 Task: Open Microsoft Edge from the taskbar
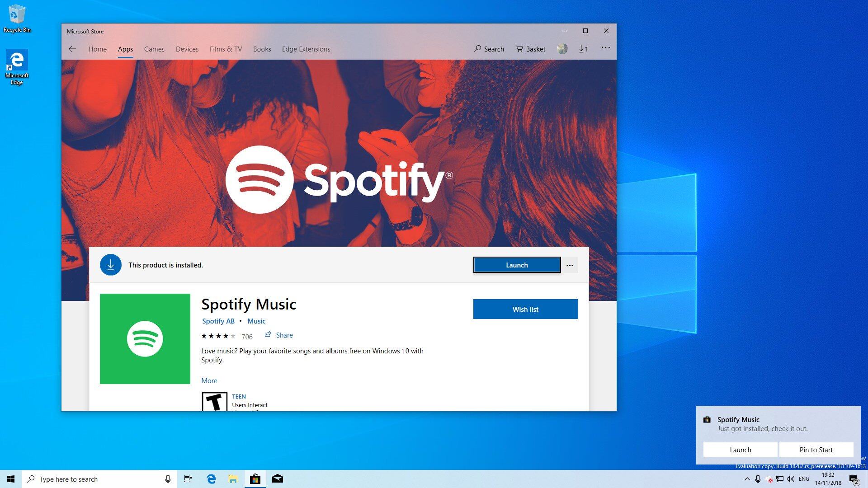211,479
